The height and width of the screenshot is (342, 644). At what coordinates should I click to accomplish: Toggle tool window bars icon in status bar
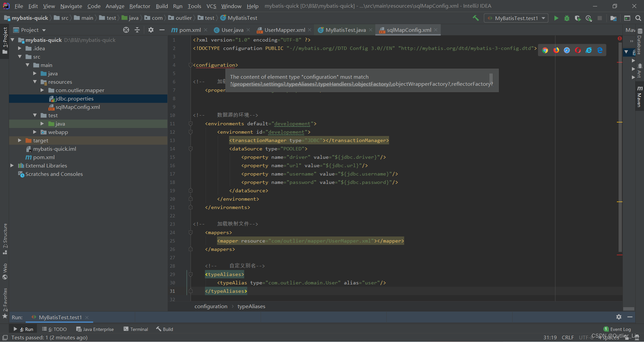5,338
